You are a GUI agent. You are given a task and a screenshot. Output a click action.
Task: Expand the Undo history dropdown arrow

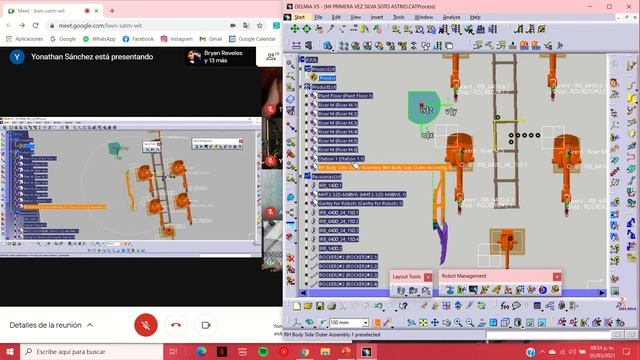coord(384,310)
